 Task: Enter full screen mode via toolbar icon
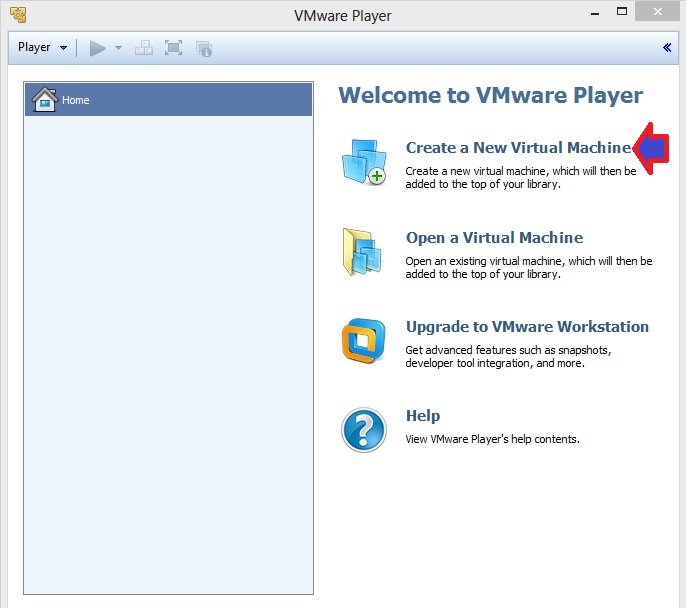click(x=173, y=48)
